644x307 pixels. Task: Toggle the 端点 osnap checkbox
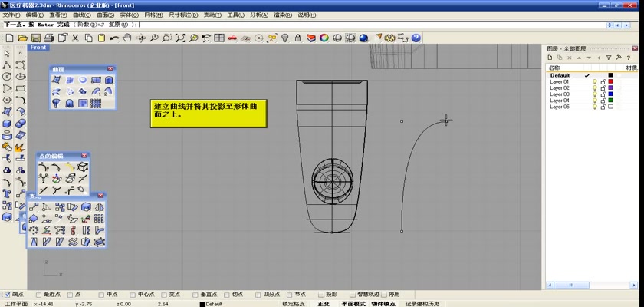tap(8, 294)
